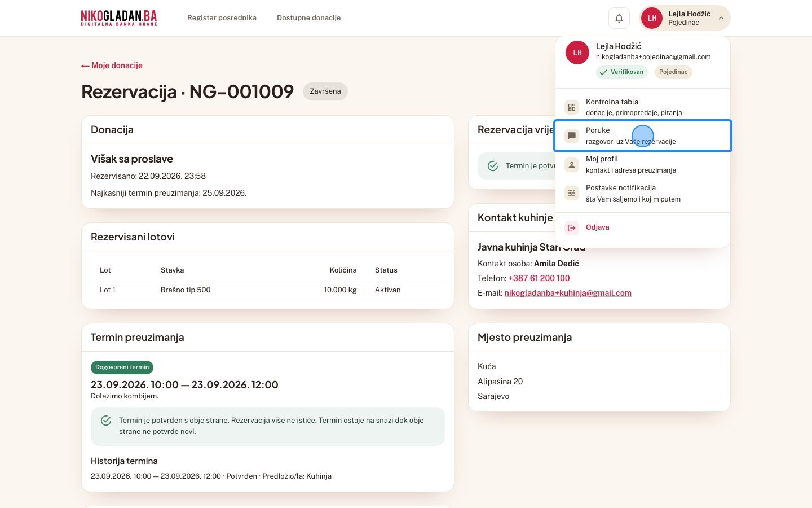Collapse the user menu chevron
Viewport: 812px width, 508px height.
721,18
